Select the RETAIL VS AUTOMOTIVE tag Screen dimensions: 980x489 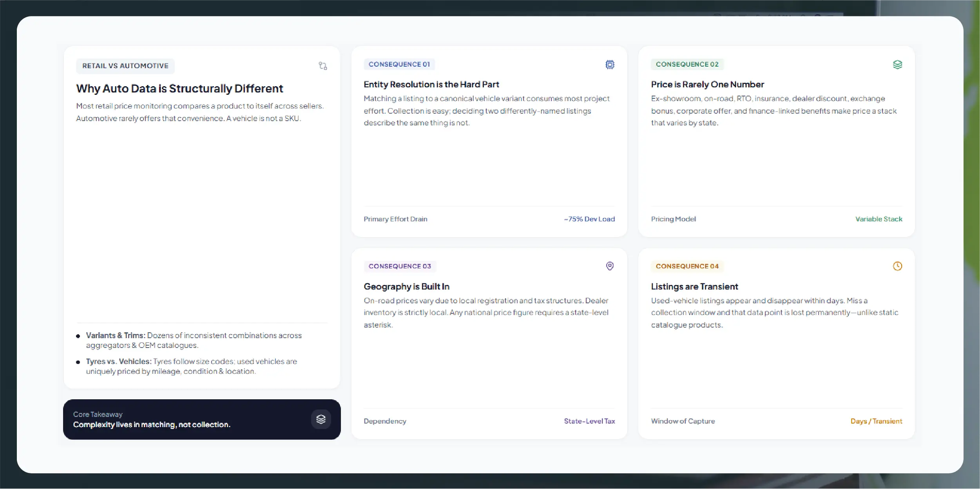(x=125, y=66)
